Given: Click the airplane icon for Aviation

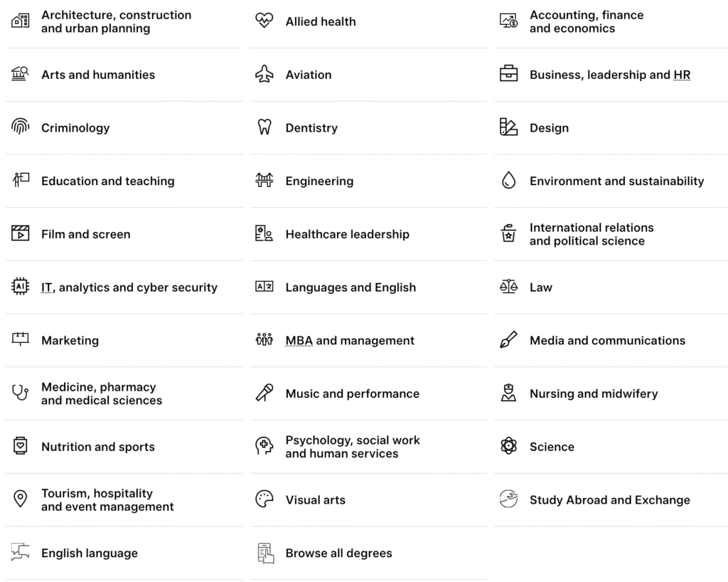Looking at the screenshot, I should (x=264, y=75).
